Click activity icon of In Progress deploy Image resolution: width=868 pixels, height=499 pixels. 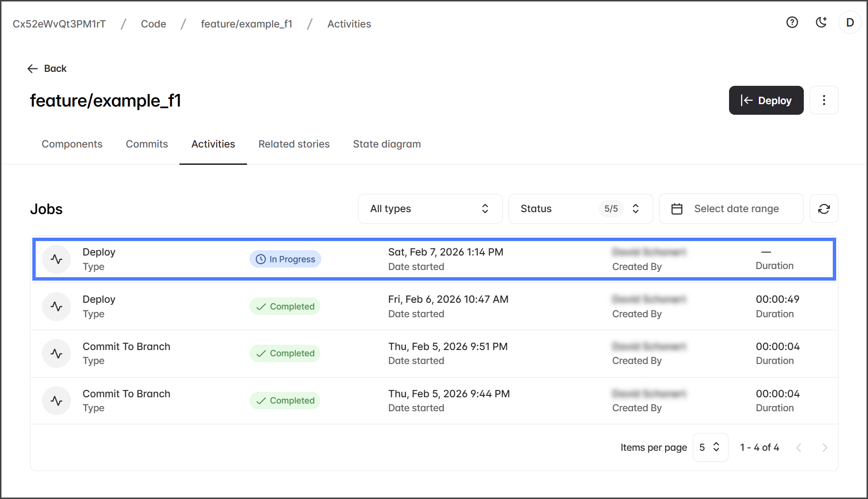click(x=56, y=259)
